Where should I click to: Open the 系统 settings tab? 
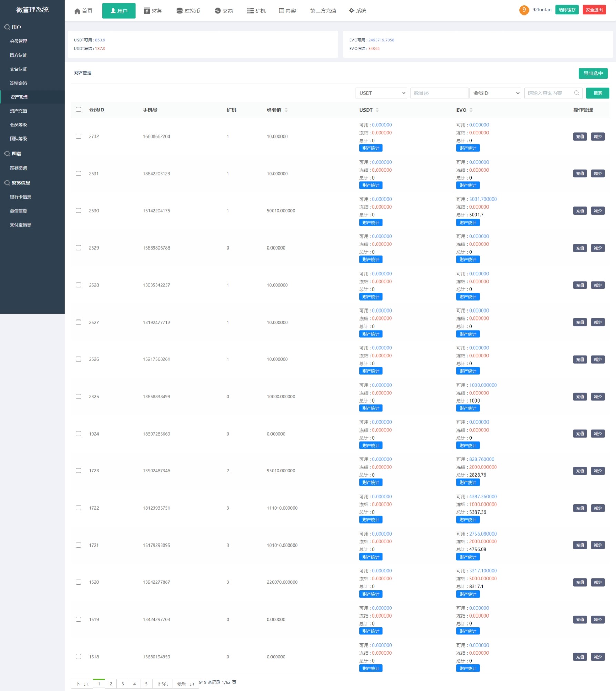pos(358,11)
